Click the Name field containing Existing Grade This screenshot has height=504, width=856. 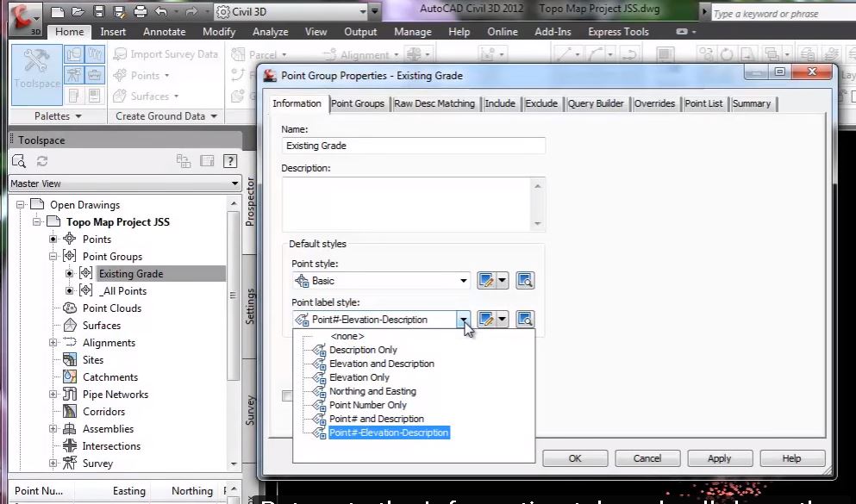413,146
